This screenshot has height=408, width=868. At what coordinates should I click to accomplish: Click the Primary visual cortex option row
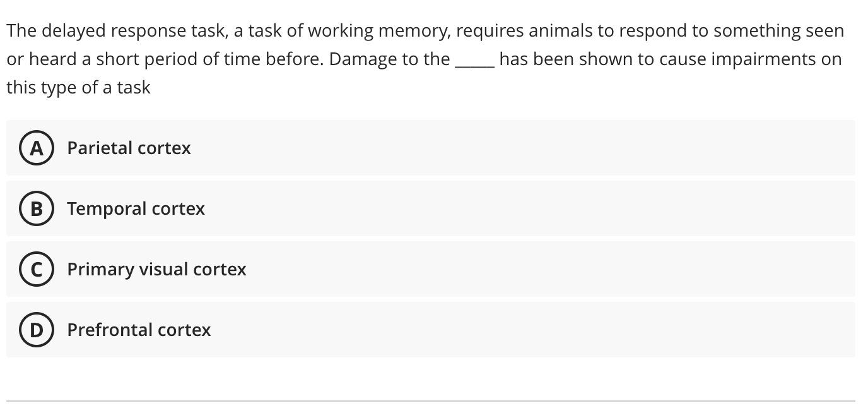tap(378, 269)
